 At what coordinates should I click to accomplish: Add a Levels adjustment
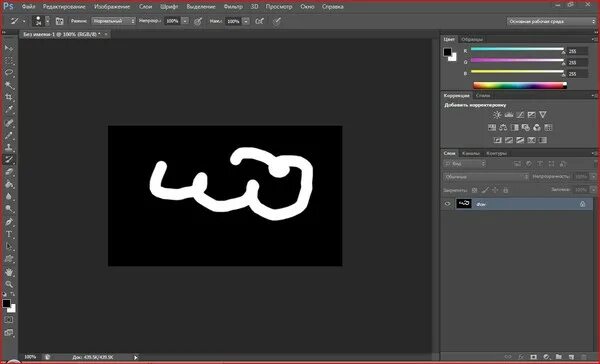[x=509, y=114]
